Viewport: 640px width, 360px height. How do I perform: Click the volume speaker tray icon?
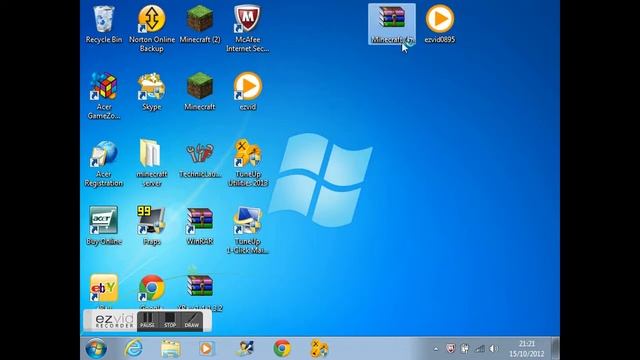click(x=493, y=349)
